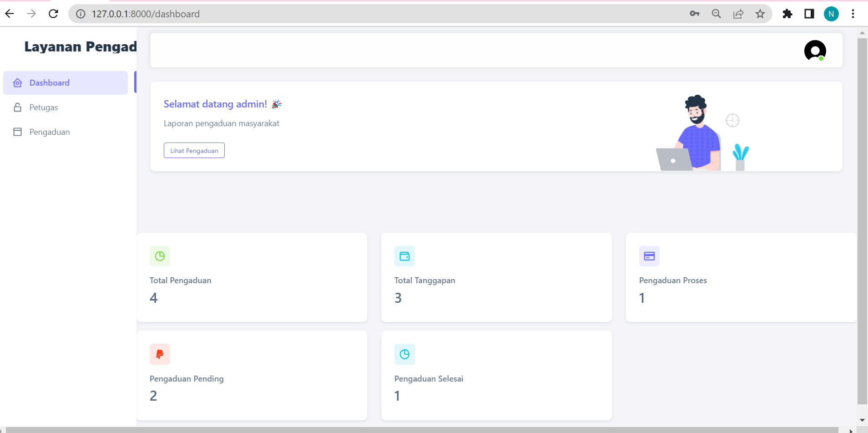This screenshot has width=868, height=433.
Task: Click the horizontal scroll right arrow
Action: click(850, 430)
